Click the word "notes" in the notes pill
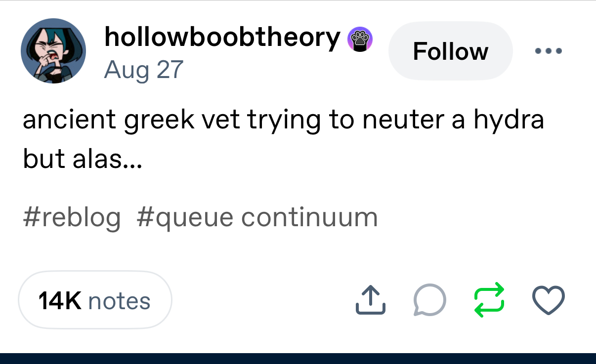The width and height of the screenshot is (596, 364). (119, 301)
